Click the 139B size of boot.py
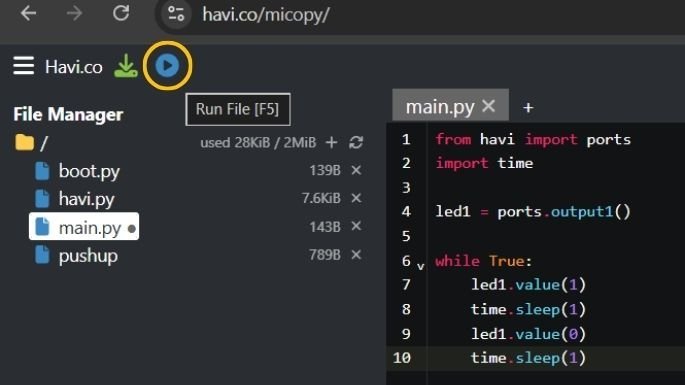Screen dimensions: 685x385 pos(325,170)
